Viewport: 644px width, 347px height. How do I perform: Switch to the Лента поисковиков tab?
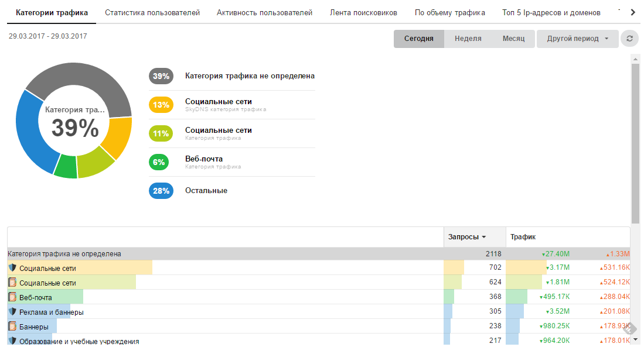click(x=363, y=12)
